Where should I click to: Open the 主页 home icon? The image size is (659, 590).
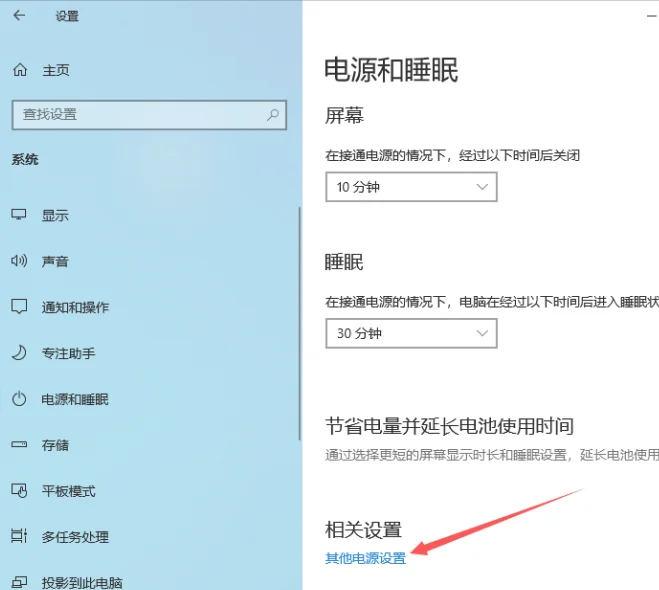[20, 70]
